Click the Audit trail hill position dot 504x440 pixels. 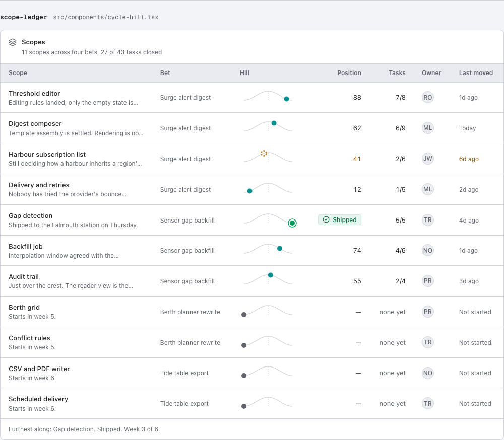point(271,275)
